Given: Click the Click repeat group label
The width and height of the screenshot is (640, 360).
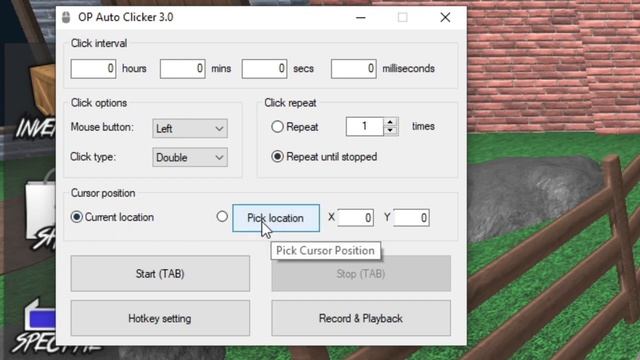Looking at the screenshot, I should [290, 103].
